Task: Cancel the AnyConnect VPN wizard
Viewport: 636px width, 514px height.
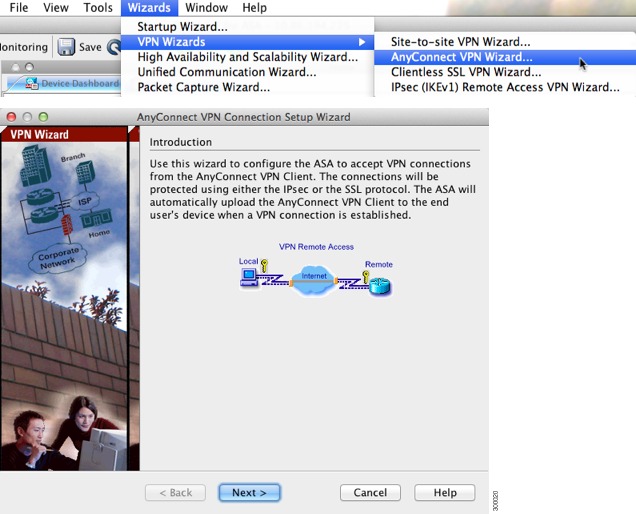Action: click(x=370, y=492)
